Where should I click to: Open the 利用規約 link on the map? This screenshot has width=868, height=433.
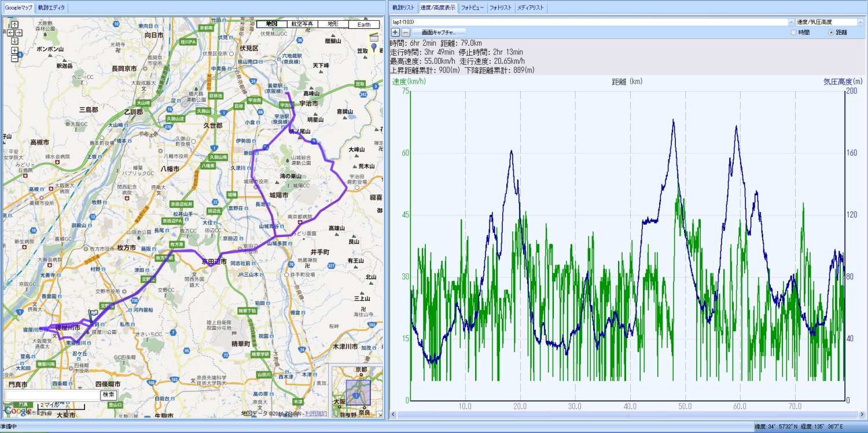316,413
